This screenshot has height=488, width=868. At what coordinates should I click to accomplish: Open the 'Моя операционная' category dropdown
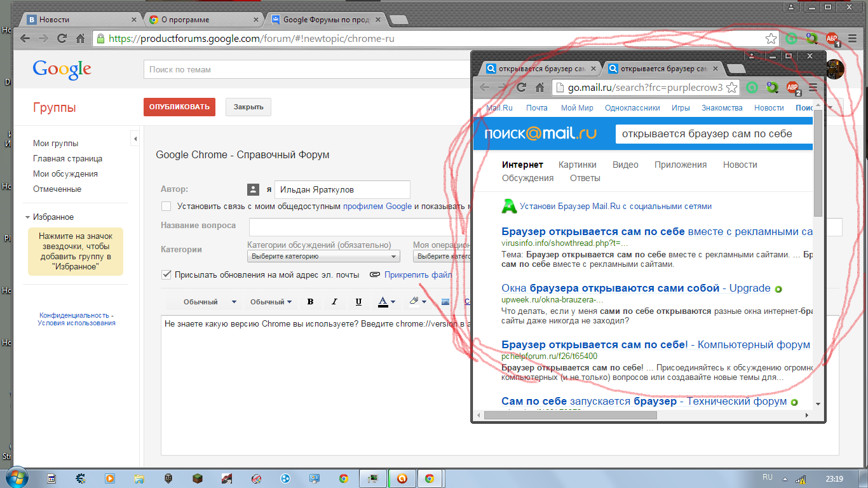[x=442, y=257]
